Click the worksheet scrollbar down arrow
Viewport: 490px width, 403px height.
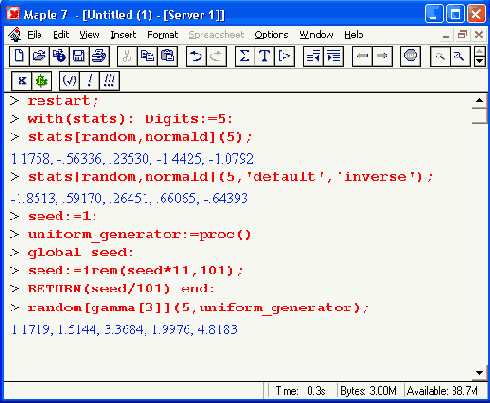point(479,373)
